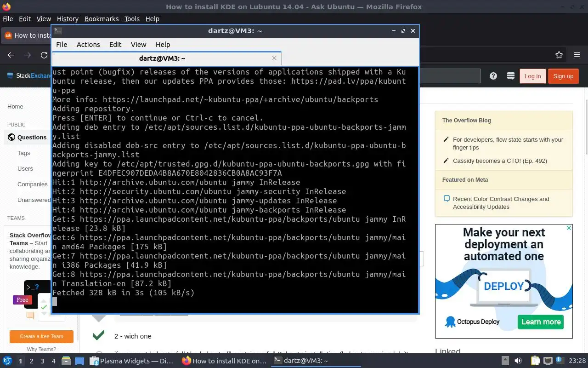This screenshot has width=588, height=368.
Task: Open the terminal View menu
Action: click(x=138, y=45)
